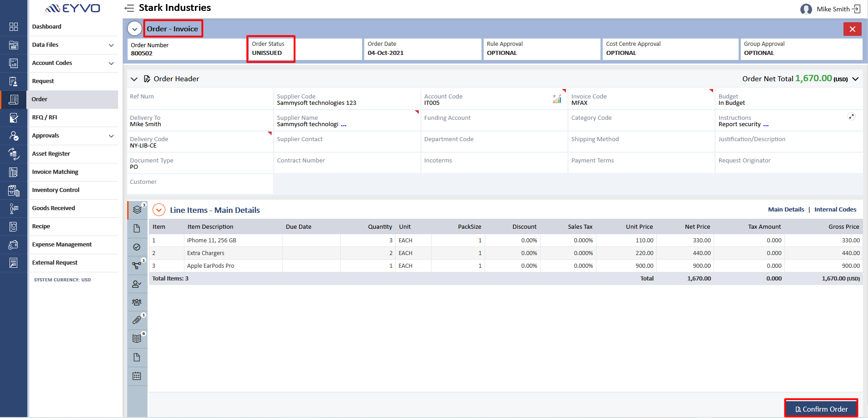This screenshot has width=868, height=418.
Task: Open the approved checkmark circle tab icon
Action: tap(137, 247)
